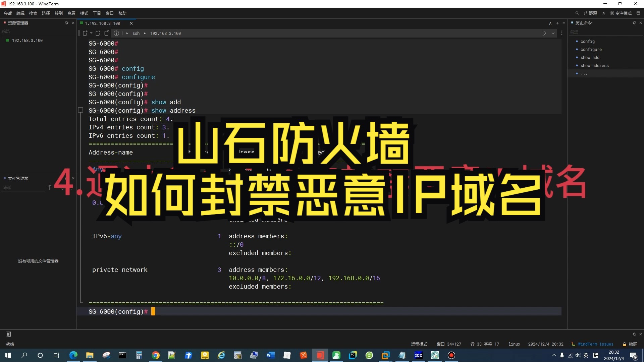Close the 1.192.168.3.100 session tab
The height and width of the screenshot is (362, 644).
click(x=131, y=23)
